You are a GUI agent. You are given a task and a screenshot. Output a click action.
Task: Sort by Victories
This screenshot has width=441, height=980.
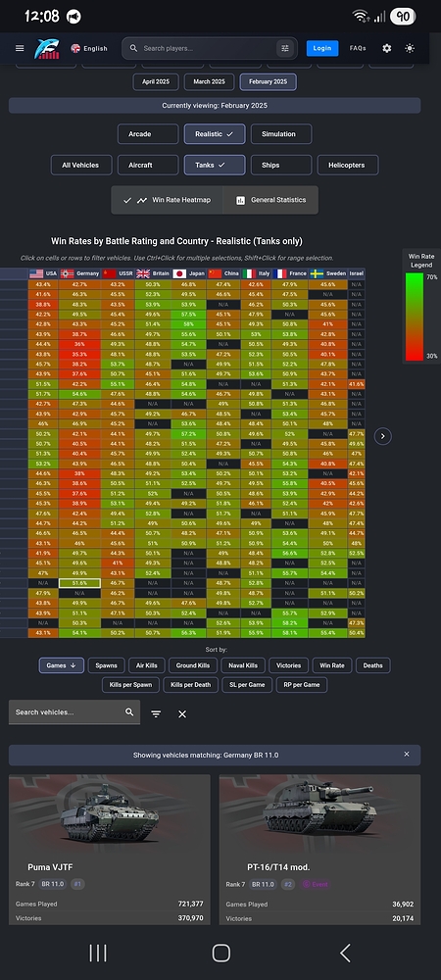click(288, 665)
